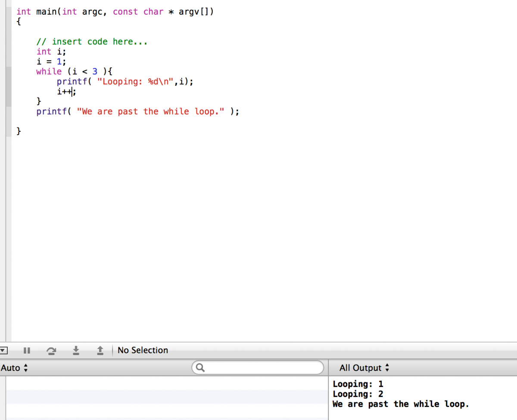Screen dimensions: 517x420
Task: Click the "// insert code here..." comment
Action: click(x=92, y=42)
